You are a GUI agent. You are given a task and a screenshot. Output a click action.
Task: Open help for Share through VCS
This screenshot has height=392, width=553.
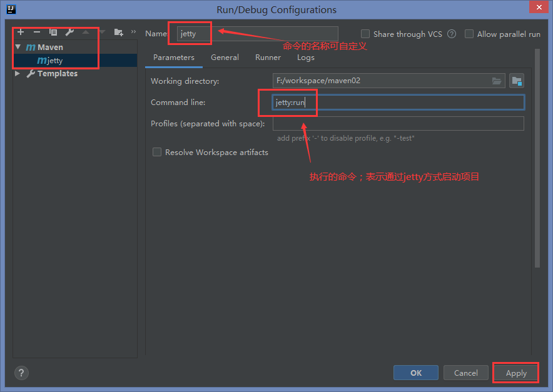452,34
